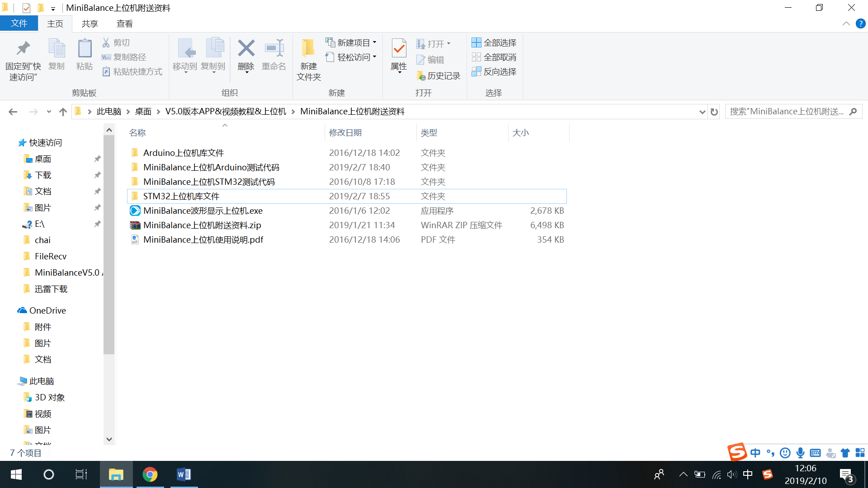The height and width of the screenshot is (488, 868).
Task: Click 桌面 in the address breadcrumb
Action: 143,112
